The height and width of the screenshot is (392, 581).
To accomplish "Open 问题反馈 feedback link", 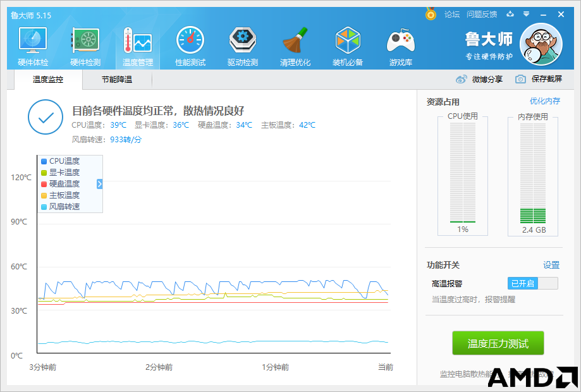I will 482,15.
